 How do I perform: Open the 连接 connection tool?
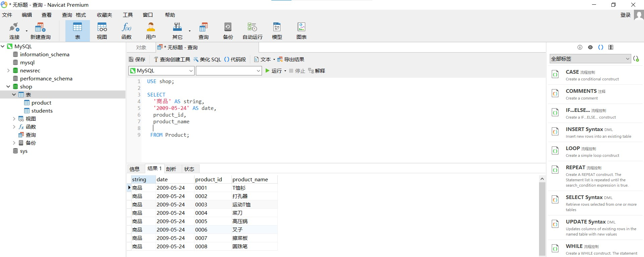(x=14, y=31)
